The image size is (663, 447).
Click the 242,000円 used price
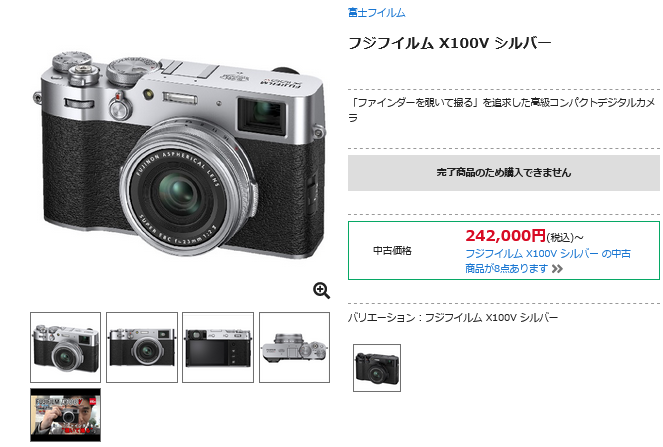click(505, 236)
